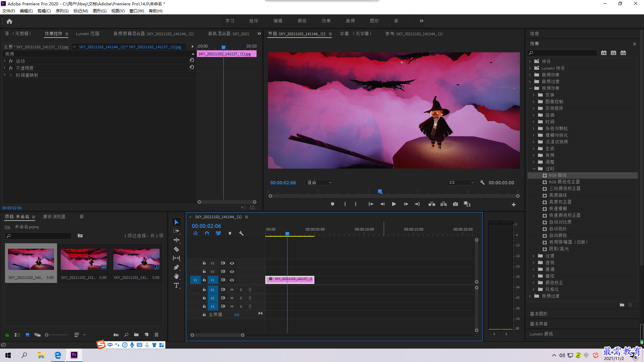Screen dimensions: 644x362
Task: Toggle snap in timeline
Action: tap(207, 233)
